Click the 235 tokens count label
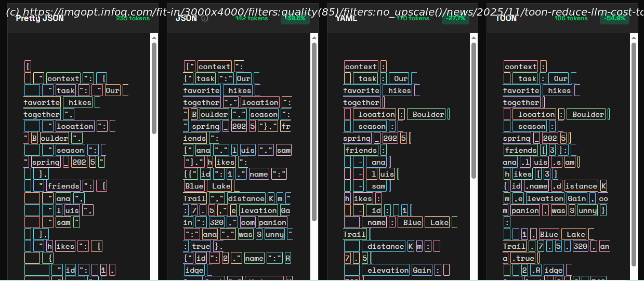 (x=133, y=18)
